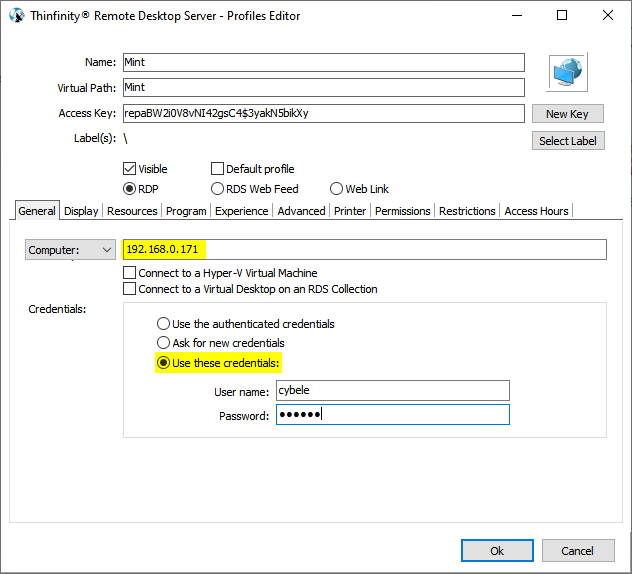Switch to the General tab

[37, 211]
